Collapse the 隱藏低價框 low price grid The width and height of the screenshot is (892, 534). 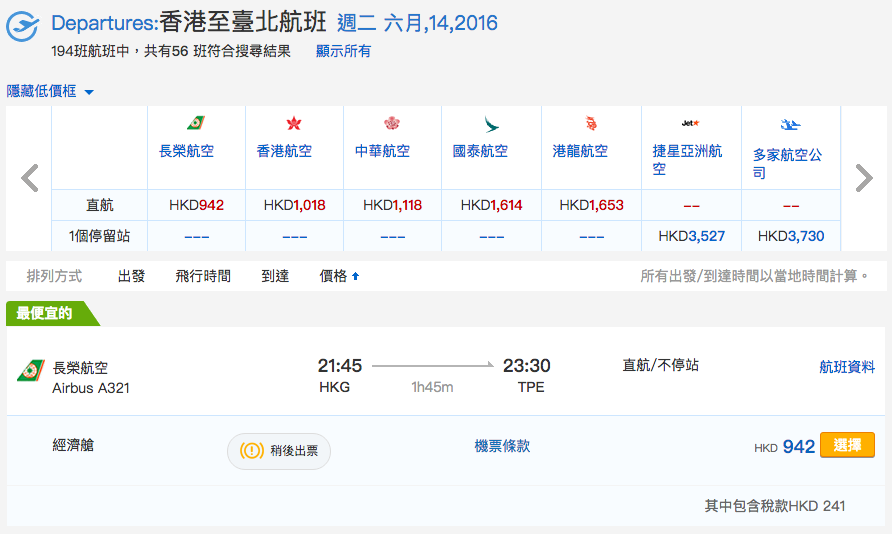pyautogui.click(x=50, y=91)
